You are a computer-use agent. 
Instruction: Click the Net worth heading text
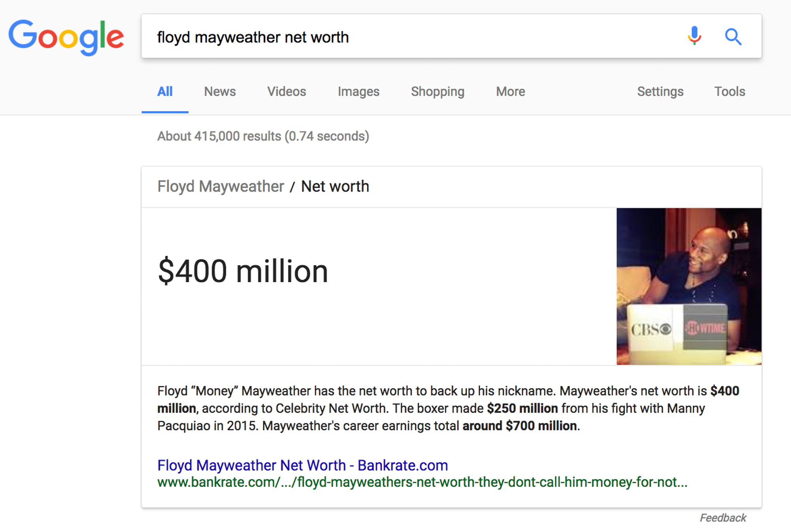coord(335,187)
